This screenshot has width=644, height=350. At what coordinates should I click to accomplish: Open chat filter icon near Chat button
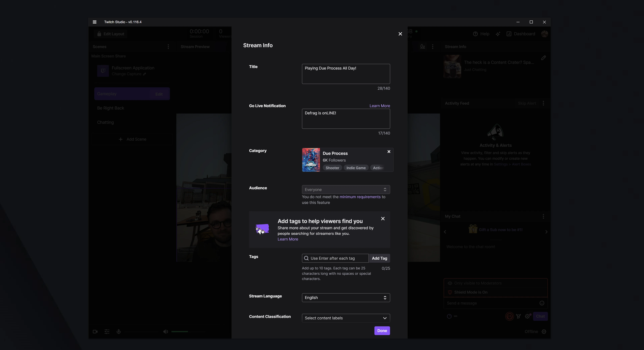[519, 316]
